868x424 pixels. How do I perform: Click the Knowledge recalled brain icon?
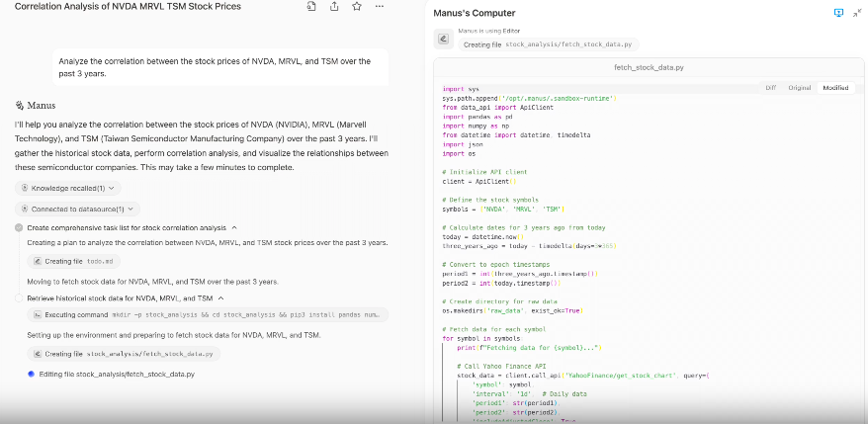click(25, 188)
